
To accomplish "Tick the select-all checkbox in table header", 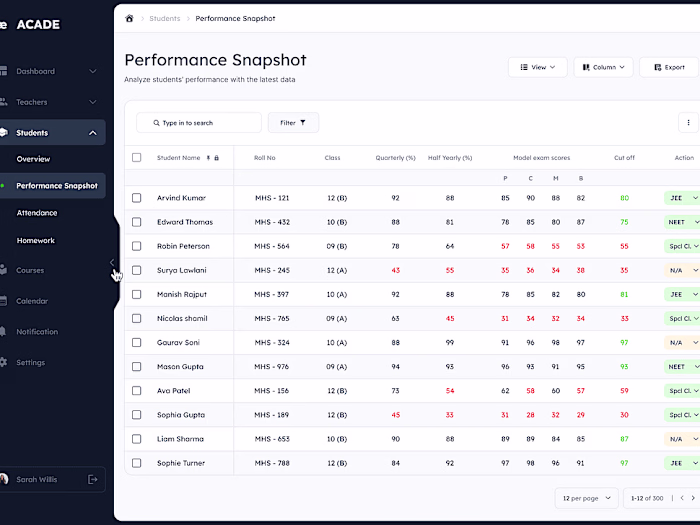I will (137, 158).
